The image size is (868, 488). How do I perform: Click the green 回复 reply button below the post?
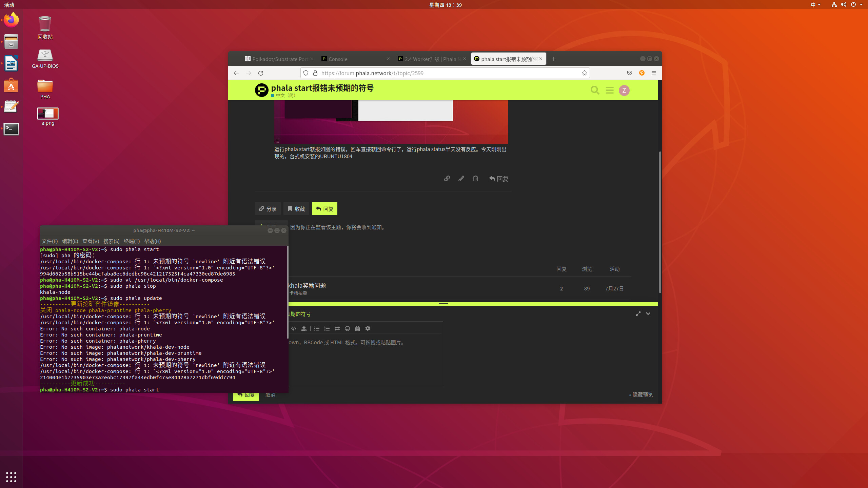(324, 209)
